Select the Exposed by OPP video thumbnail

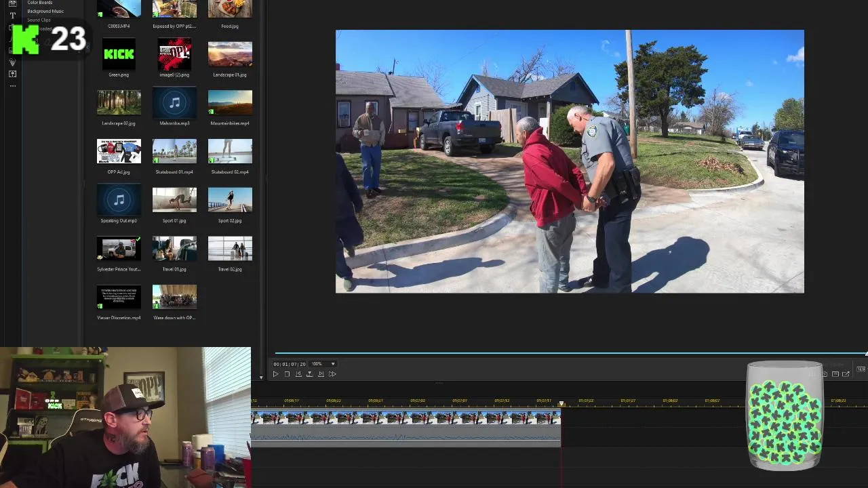(x=174, y=9)
